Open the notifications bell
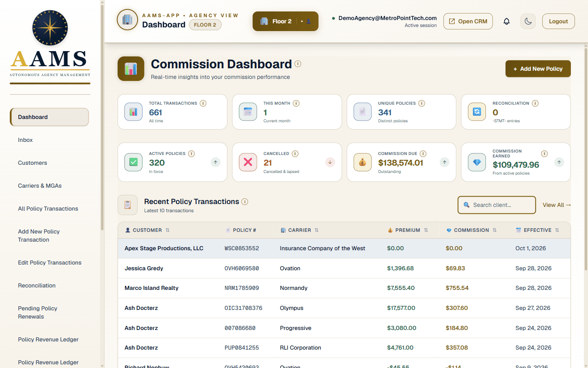Viewport: 588px width, 368px height. point(506,21)
